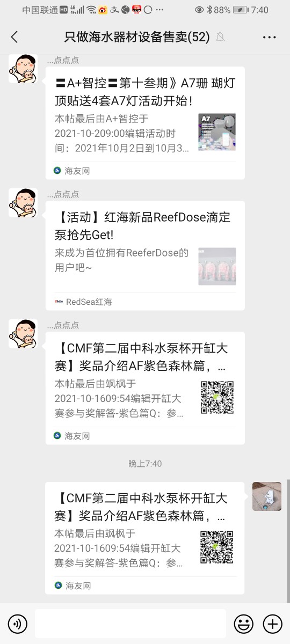Tap the message text input field

130,624
